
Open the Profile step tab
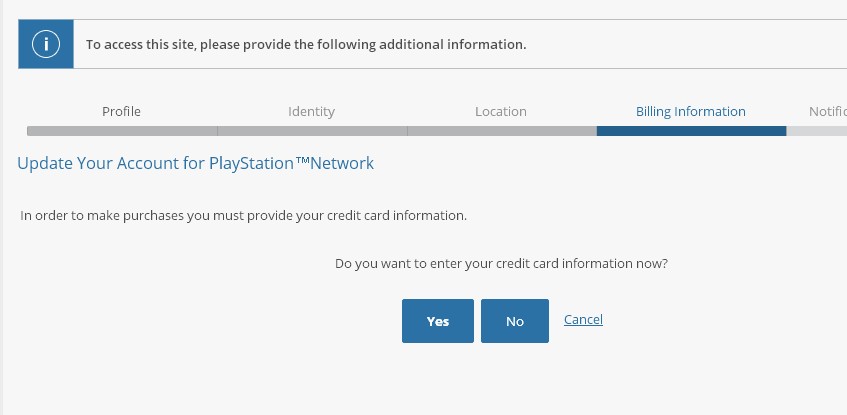[x=121, y=111]
